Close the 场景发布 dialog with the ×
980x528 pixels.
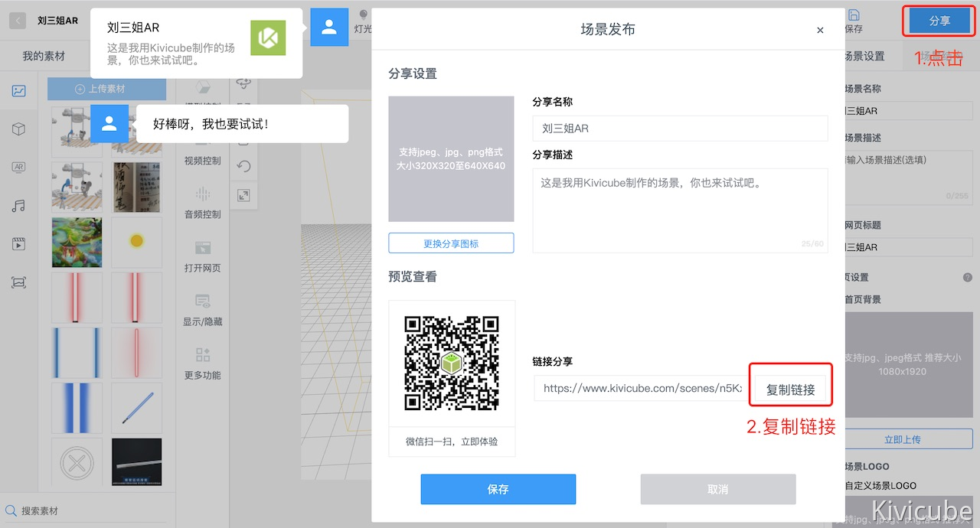[820, 31]
